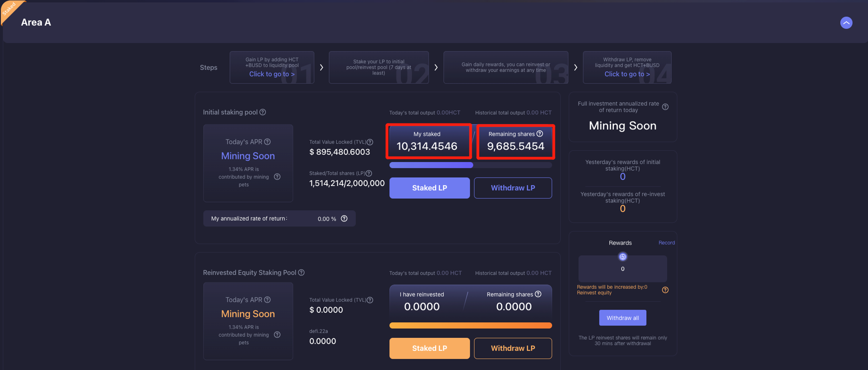Click the orange-outlined Withdraw LP button
This screenshot has width=868, height=370.
pos(513,348)
